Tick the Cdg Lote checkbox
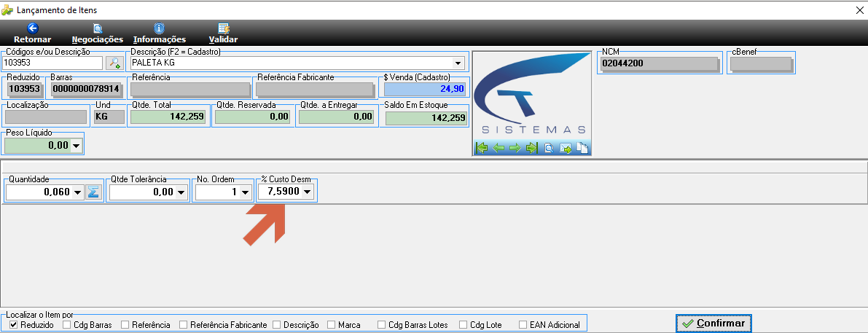The image size is (868, 333). click(463, 325)
